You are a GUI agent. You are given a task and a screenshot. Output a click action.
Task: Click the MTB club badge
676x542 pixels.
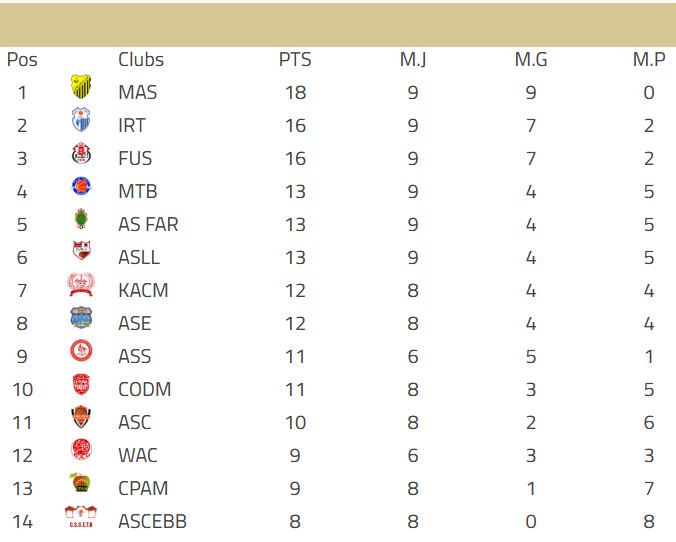click(81, 187)
